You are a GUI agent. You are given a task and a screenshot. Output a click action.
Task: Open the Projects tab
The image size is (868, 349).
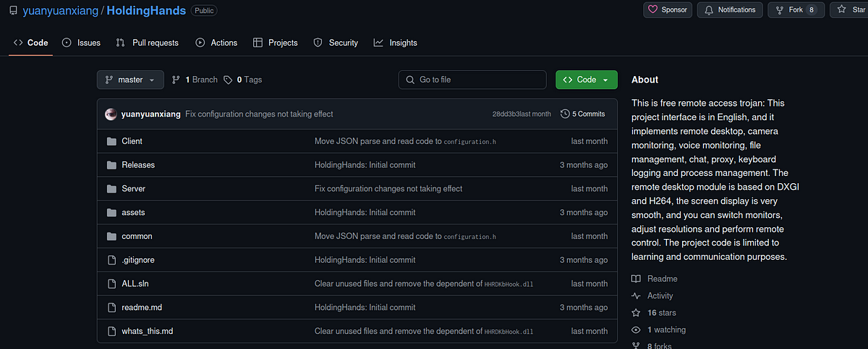coord(275,43)
